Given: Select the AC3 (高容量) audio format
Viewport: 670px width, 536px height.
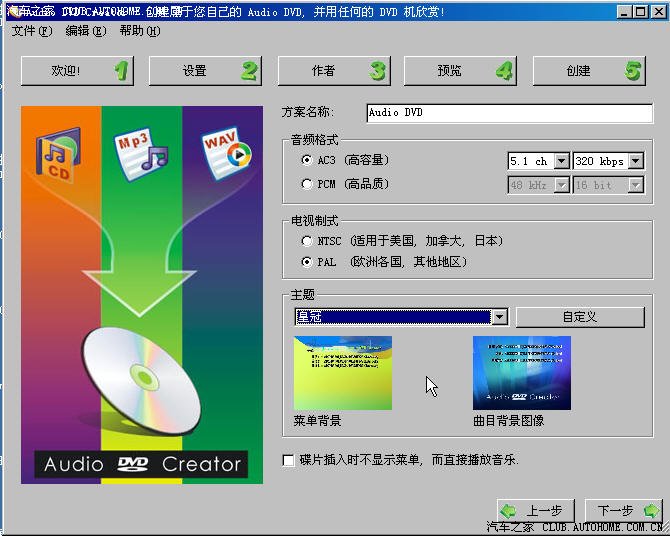Looking at the screenshot, I should pyautogui.click(x=307, y=160).
